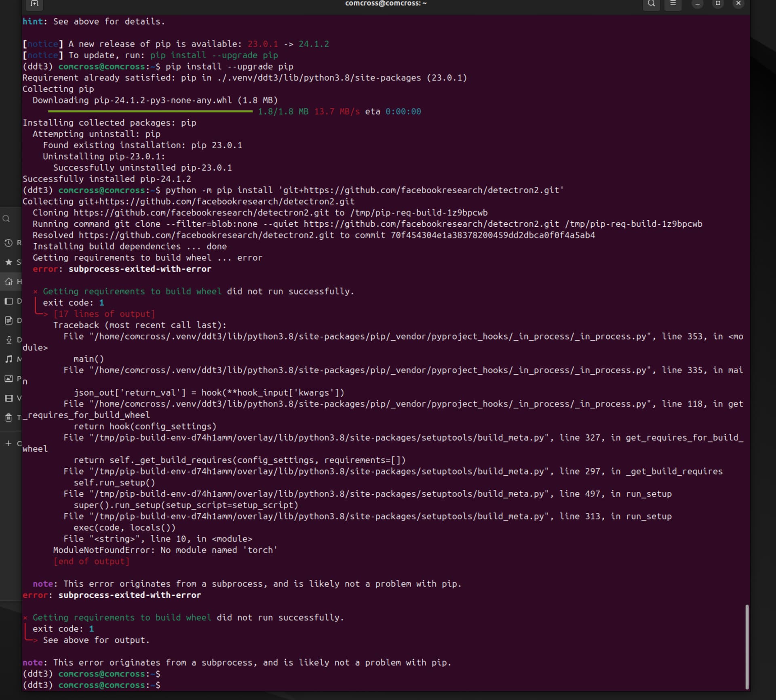Viewport: 776px width, 700px height.
Task: Open Desktop folder in sidebar
Action: [x=9, y=301]
